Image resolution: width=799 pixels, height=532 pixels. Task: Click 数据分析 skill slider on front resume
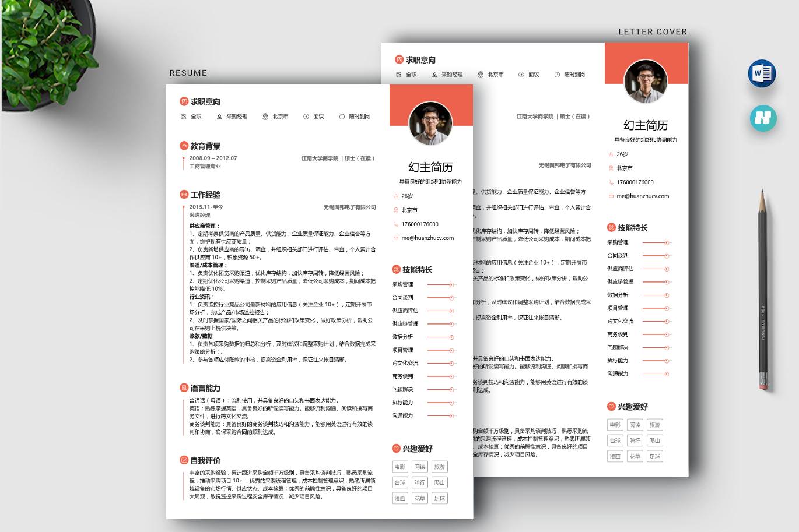pos(441,337)
